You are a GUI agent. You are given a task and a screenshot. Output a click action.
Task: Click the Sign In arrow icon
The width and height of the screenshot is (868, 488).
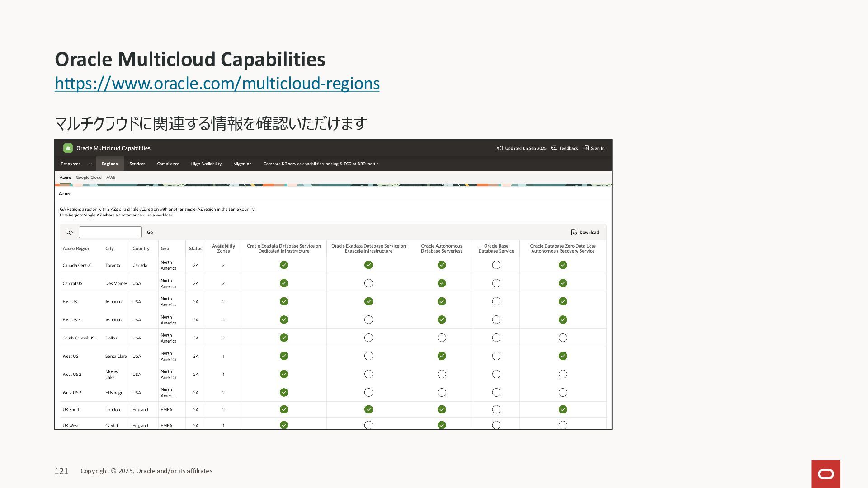tap(585, 148)
